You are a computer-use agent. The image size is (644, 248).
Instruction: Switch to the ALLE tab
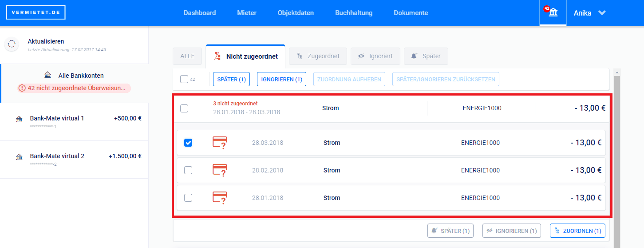coord(187,56)
